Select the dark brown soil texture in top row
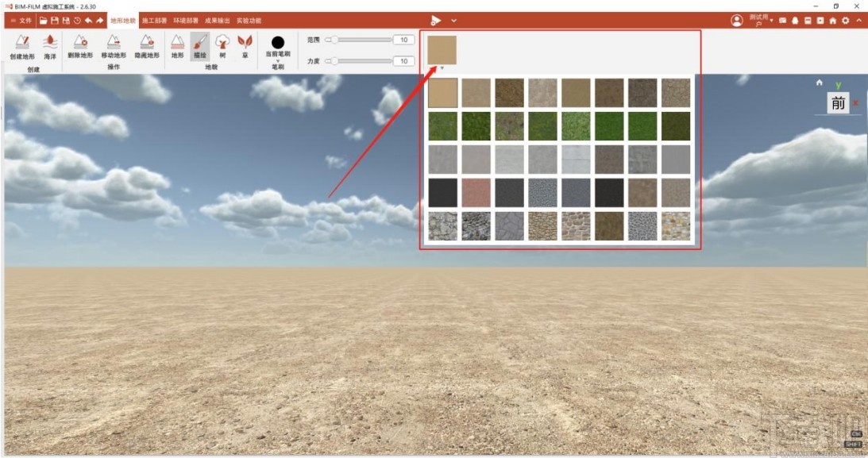Image resolution: width=868 pixels, height=458 pixels. [509, 93]
